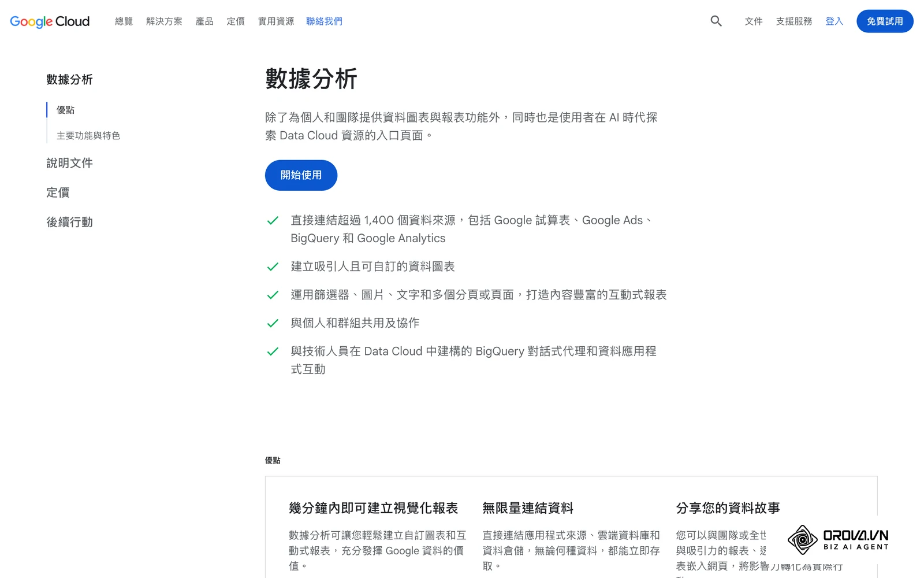Open the 產品 nav menu
This screenshot has width=924, height=578.
[204, 21]
